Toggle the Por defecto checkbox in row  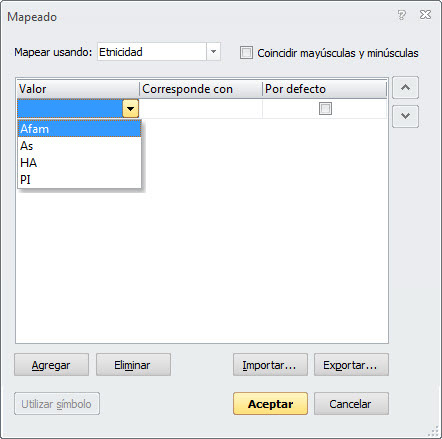[325, 108]
